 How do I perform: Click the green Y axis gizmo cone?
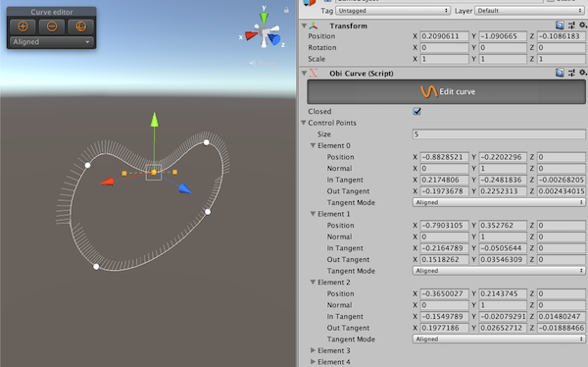coord(264,18)
